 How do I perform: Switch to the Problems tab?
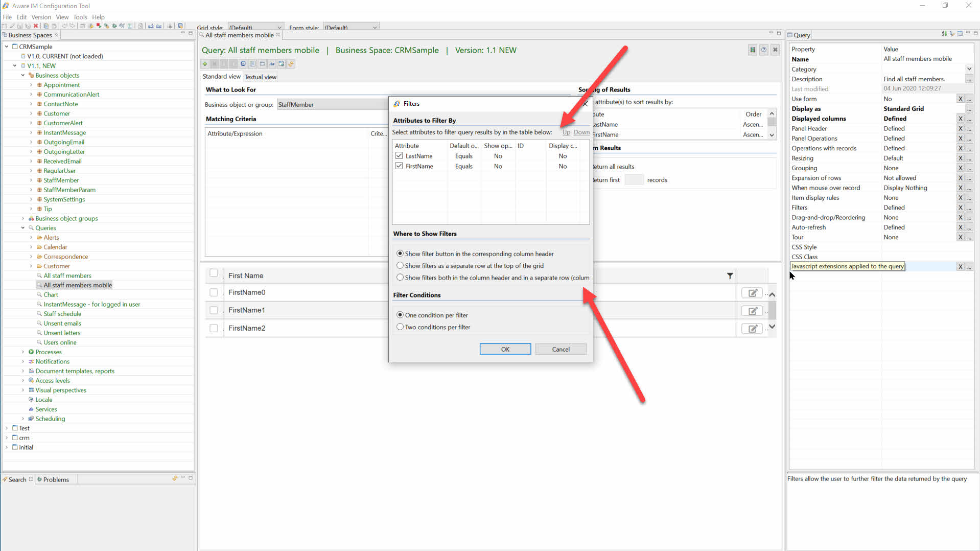[56, 479]
